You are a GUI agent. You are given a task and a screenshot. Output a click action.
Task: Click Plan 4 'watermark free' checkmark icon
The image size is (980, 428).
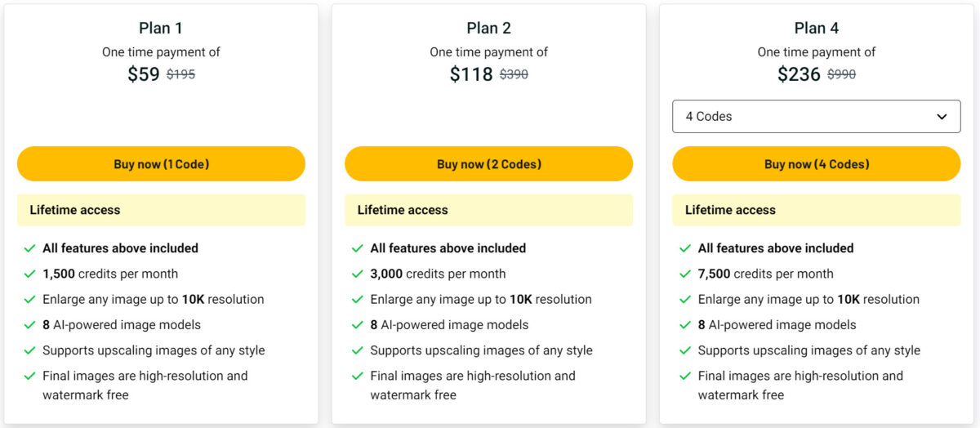click(x=685, y=376)
